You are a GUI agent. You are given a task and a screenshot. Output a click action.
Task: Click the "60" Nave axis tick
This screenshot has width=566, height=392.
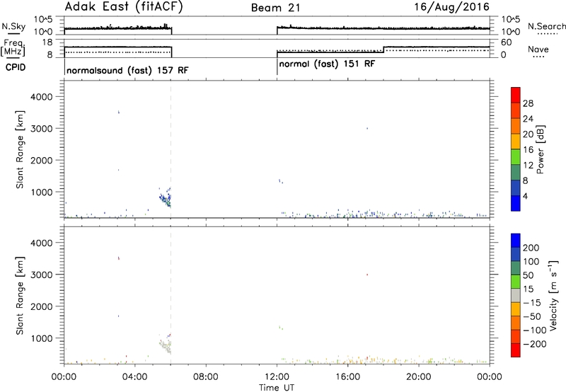click(507, 42)
